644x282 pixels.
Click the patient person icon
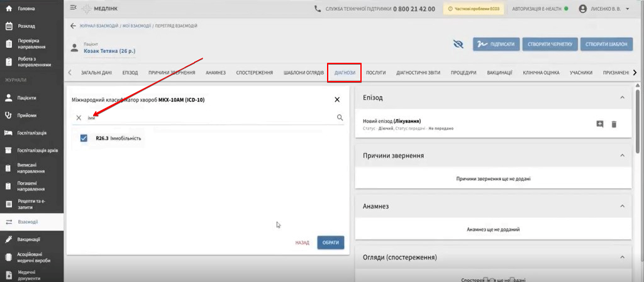(x=74, y=48)
